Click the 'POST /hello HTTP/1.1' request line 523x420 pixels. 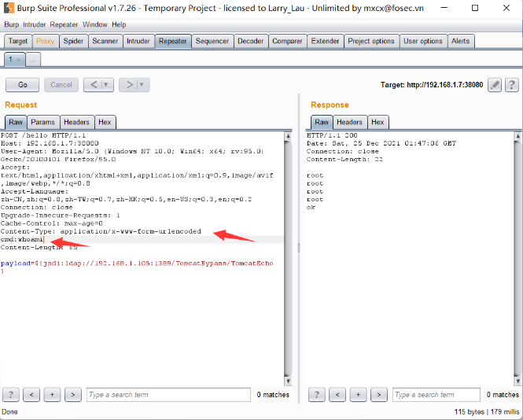[x=43, y=135]
